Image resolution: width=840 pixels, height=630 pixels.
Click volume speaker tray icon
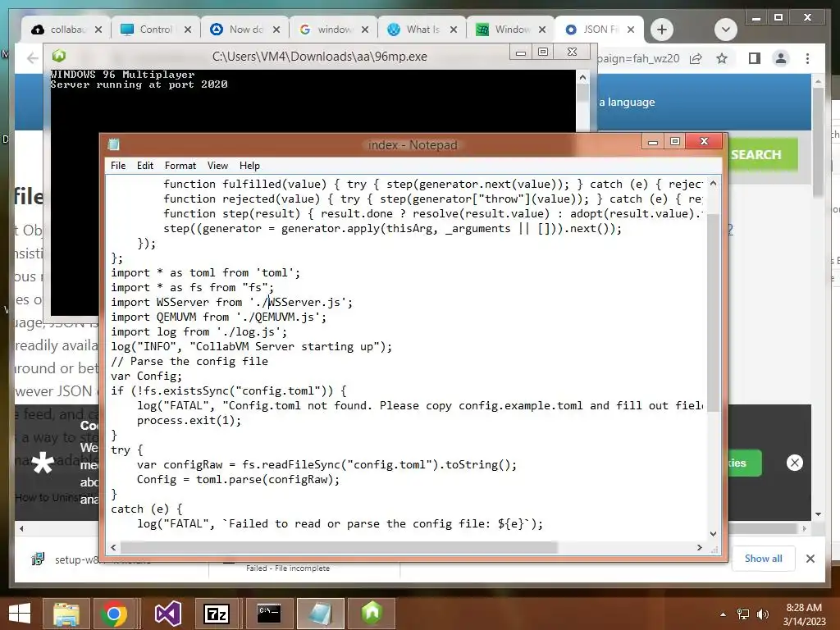[762, 614]
